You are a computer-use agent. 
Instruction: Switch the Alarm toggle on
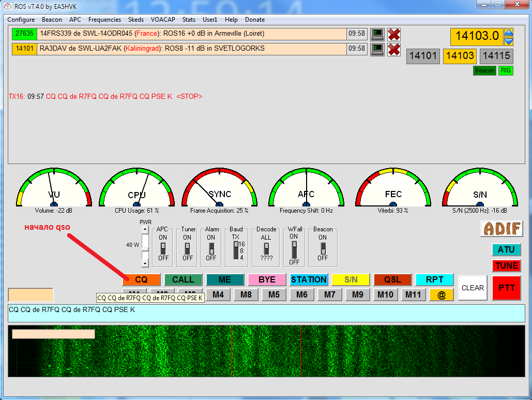(211, 250)
